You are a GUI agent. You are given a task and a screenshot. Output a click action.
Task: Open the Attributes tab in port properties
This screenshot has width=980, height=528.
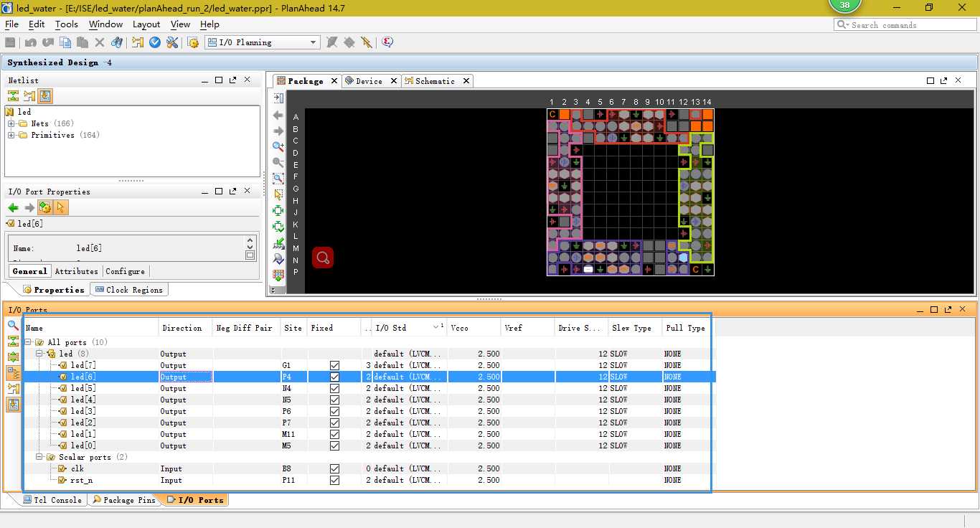(x=76, y=271)
